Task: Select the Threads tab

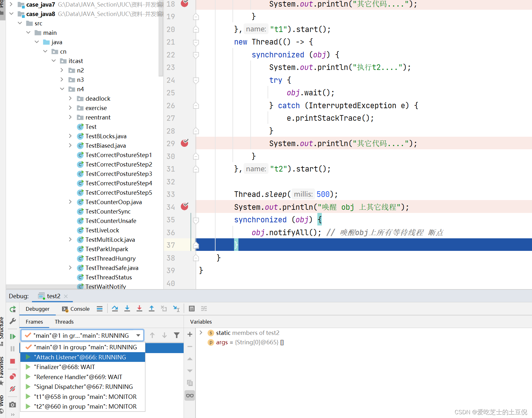Action: [64, 322]
